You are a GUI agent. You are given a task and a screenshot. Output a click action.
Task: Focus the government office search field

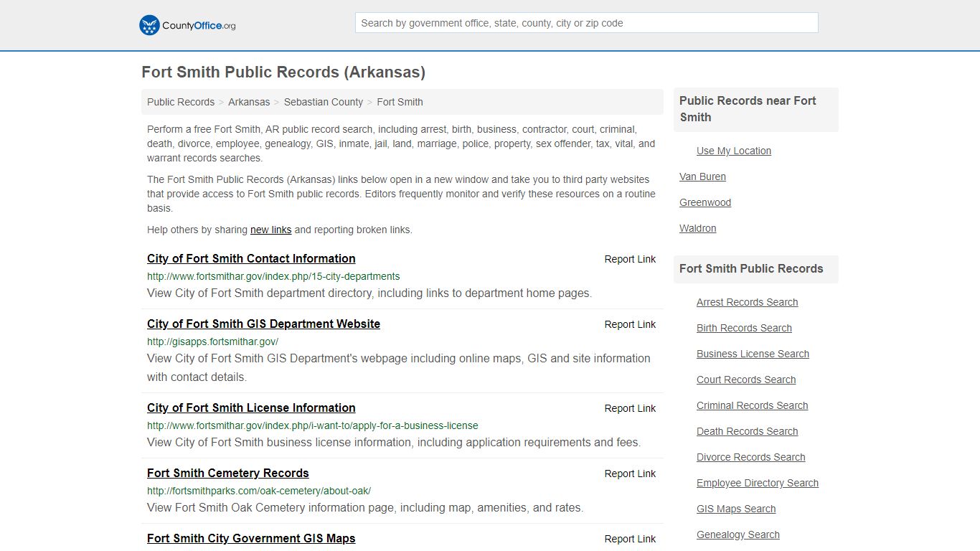point(586,23)
